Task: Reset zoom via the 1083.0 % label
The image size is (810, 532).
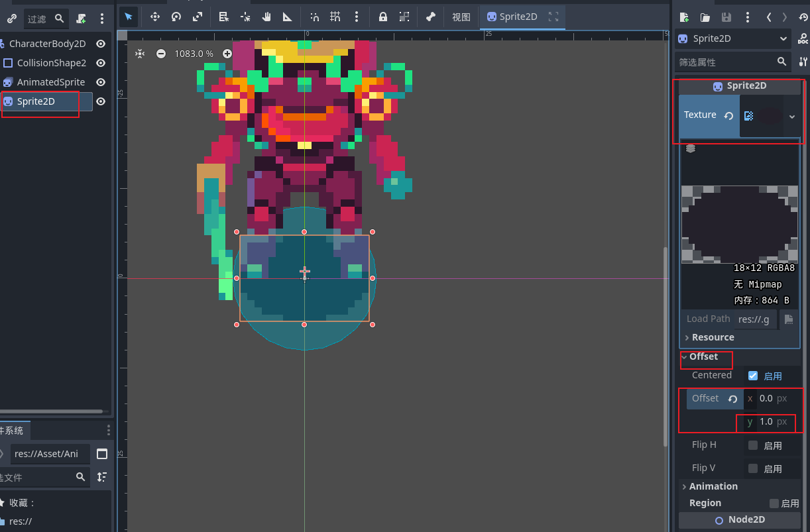Action: 194,54
